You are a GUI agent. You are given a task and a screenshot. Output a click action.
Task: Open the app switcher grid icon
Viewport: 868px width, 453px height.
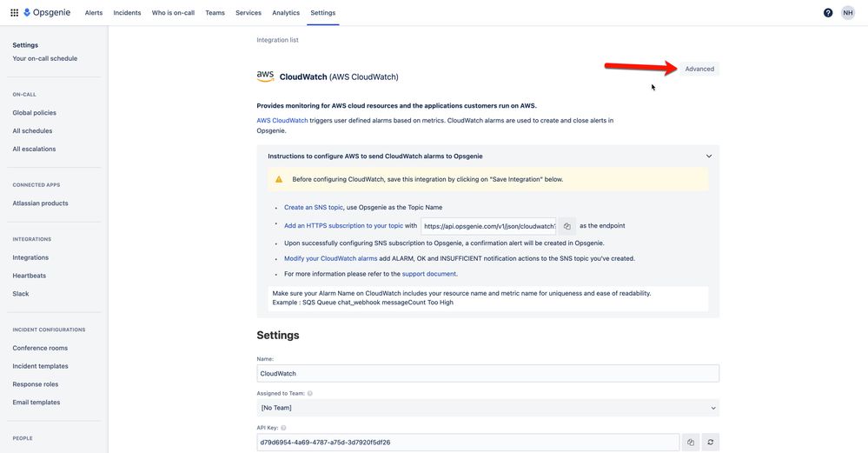15,13
